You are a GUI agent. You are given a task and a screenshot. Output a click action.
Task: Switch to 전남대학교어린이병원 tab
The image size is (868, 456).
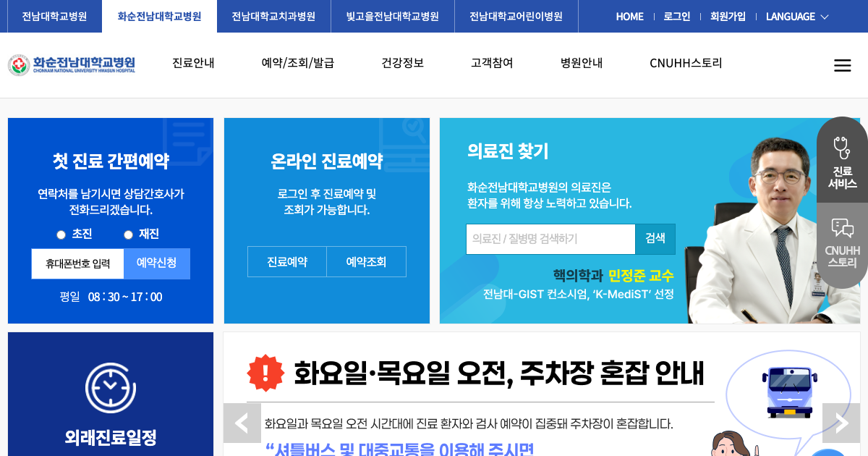pyautogui.click(x=516, y=17)
